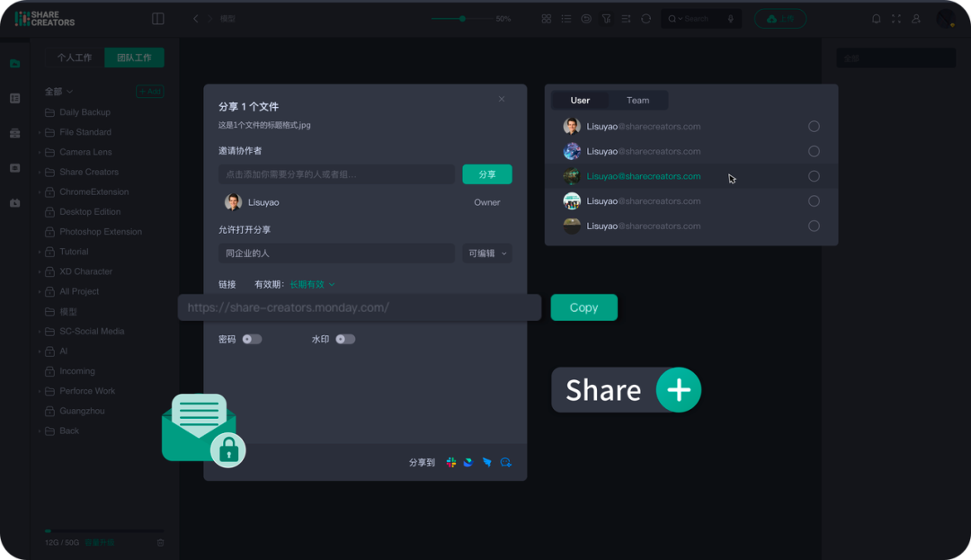Open the profile avatar in top-right corner
The height and width of the screenshot is (560, 971).
pos(946,19)
